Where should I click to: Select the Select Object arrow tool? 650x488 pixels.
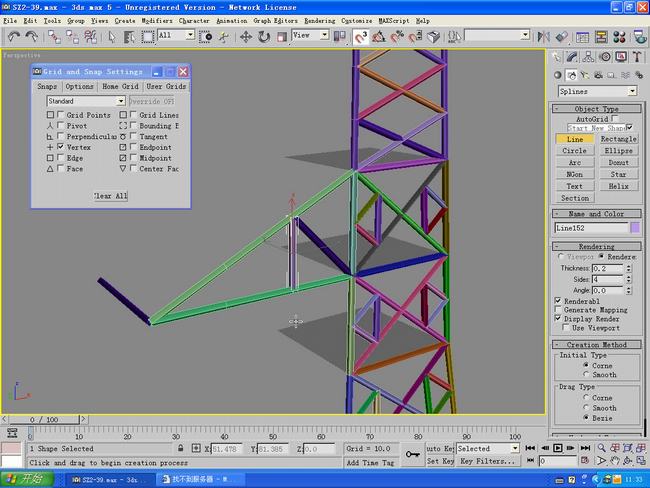pos(112,37)
